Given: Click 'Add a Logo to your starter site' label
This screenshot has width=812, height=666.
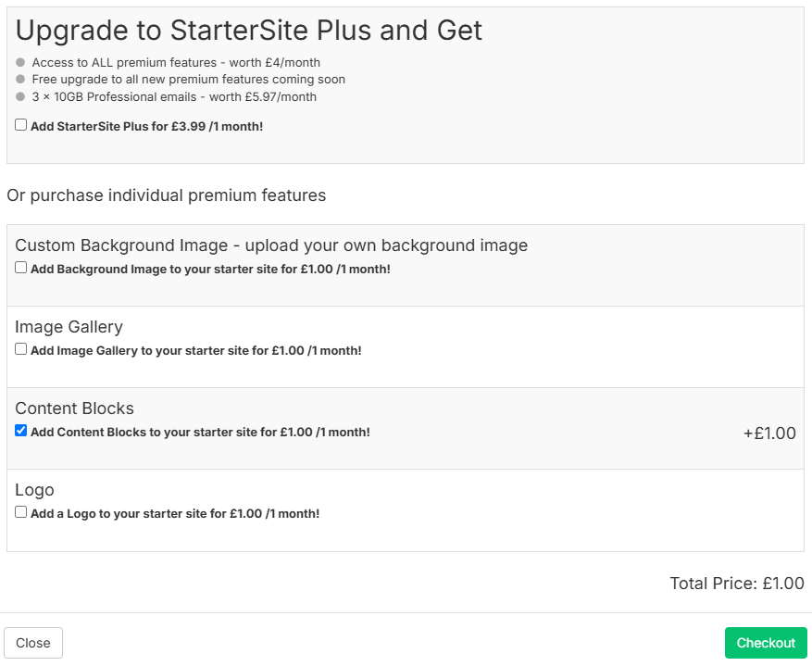Looking at the screenshot, I should 175,514.
